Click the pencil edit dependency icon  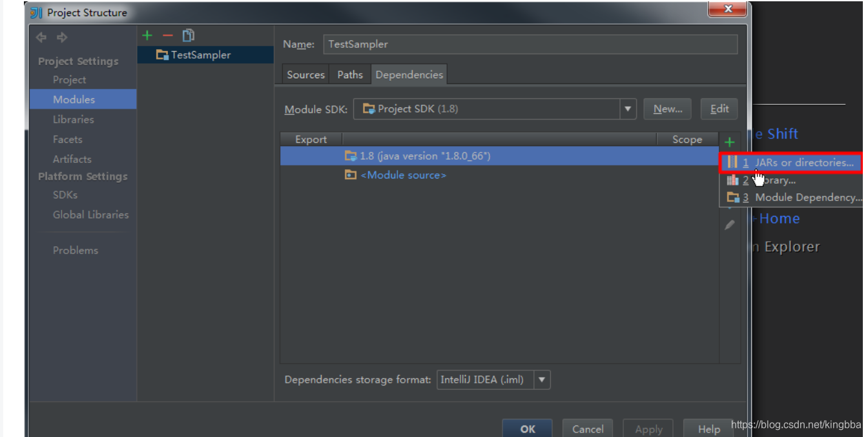click(730, 225)
